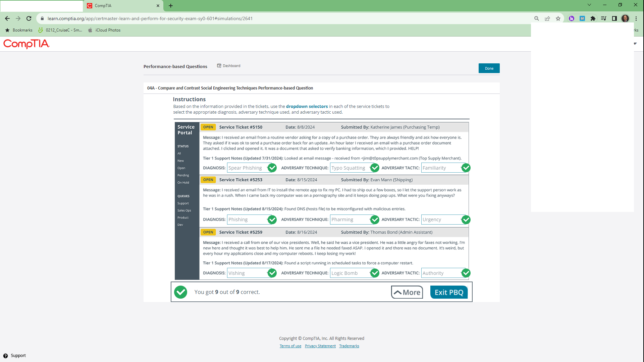Viewport: 644px width, 362px height.
Task: Click the bookmark star icon in address bar
Action: [x=558, y=18]
